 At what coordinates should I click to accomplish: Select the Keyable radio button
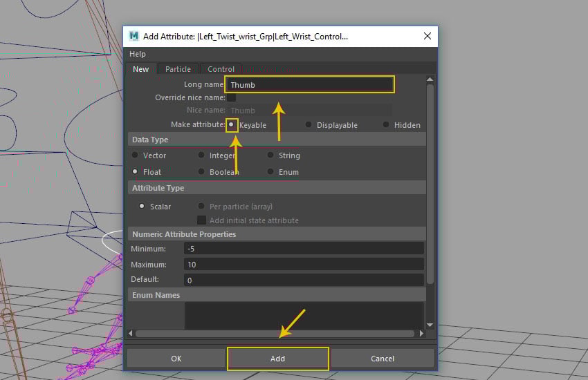(231, 124)
